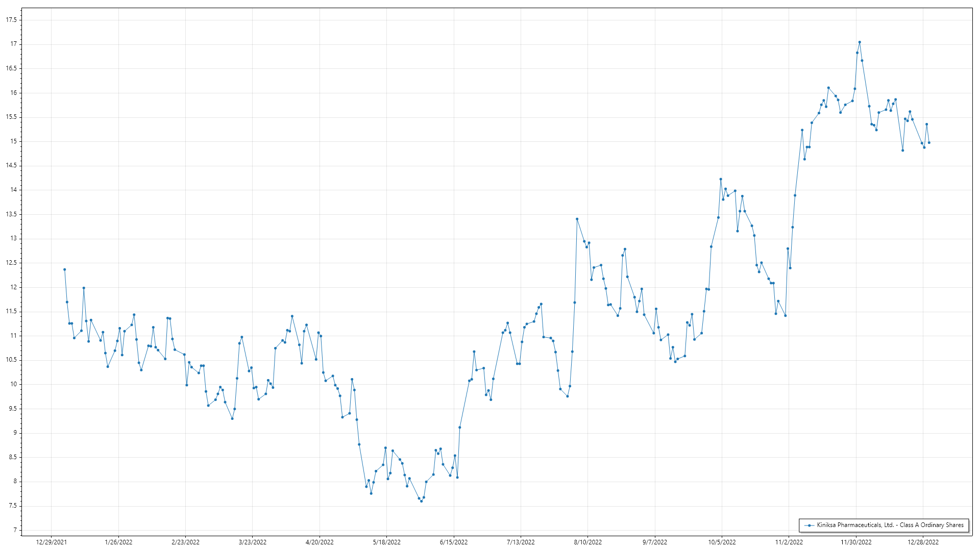Click the last data point of the series
The image size is (980, 551).
tap(929, 143)
